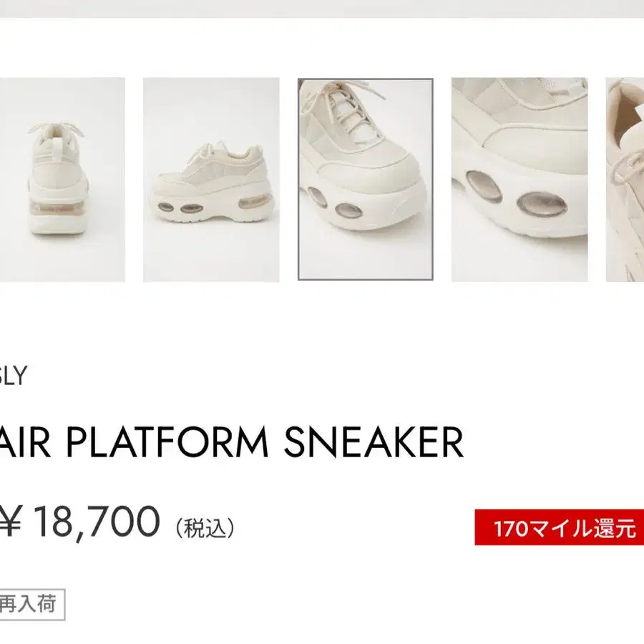This screenshot has width=644, height=644.
Task: Click the ¥18,700 price text
Action: [x=79, y=522]
